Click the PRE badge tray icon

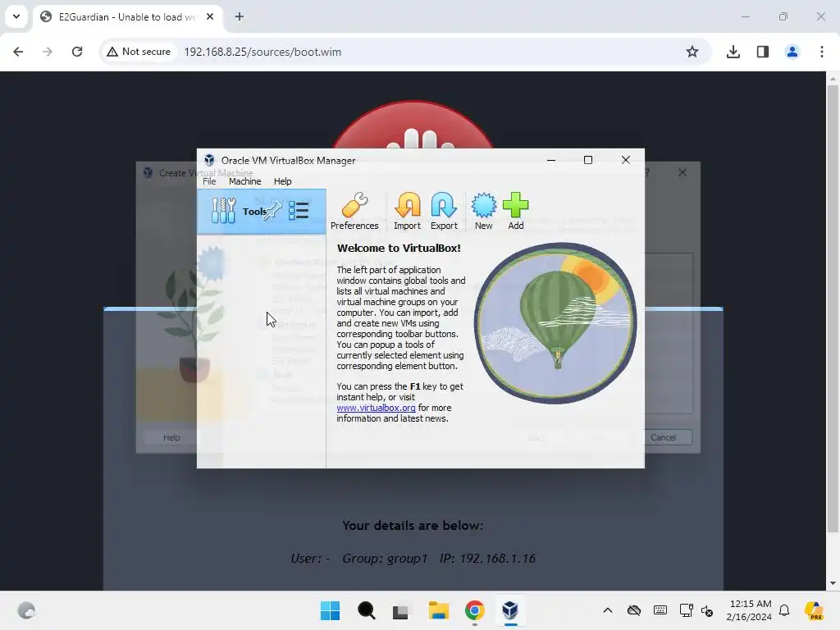(x=814, y=610)
